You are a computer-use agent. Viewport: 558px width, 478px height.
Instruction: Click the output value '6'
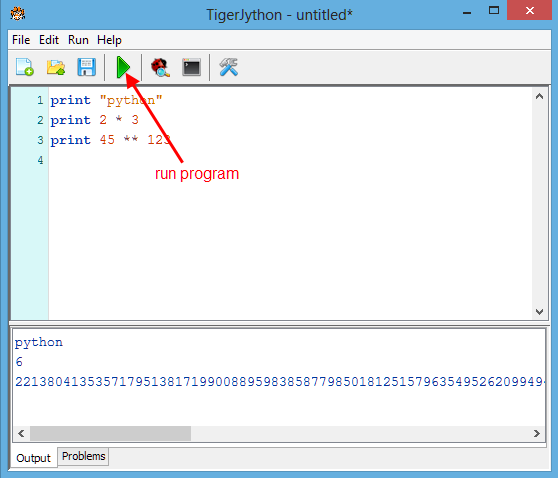19,362
